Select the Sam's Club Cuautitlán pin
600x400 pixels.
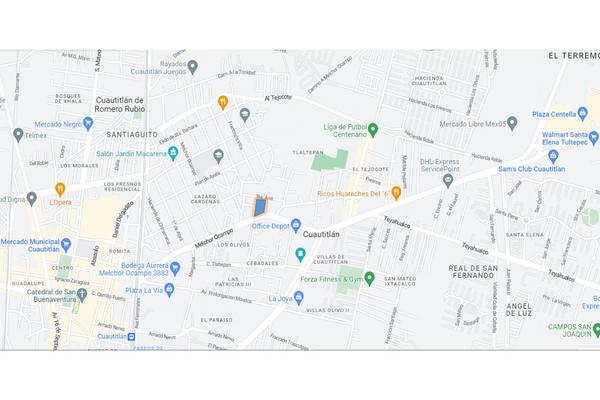(553, 156)
